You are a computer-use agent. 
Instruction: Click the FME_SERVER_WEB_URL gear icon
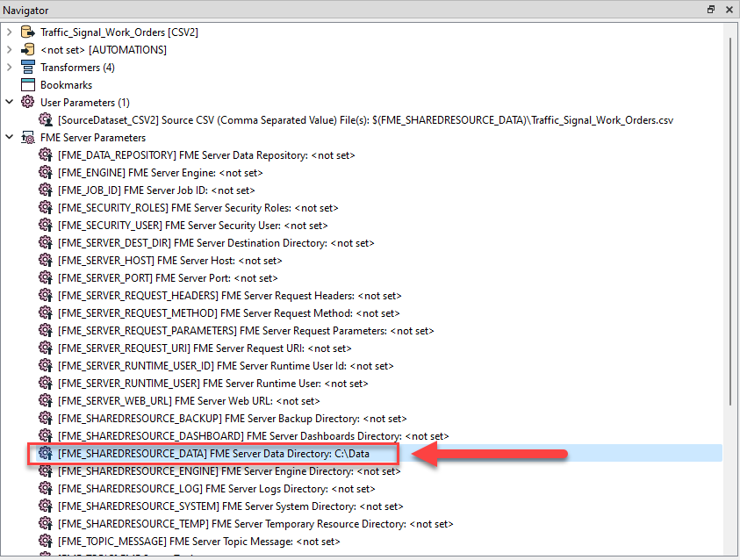tap(46, 400)
